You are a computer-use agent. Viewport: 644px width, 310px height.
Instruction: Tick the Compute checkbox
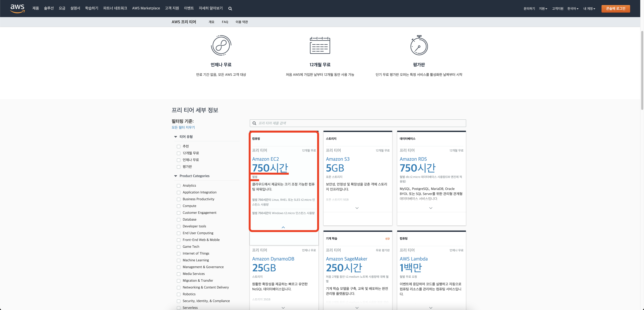coord(178,206)
